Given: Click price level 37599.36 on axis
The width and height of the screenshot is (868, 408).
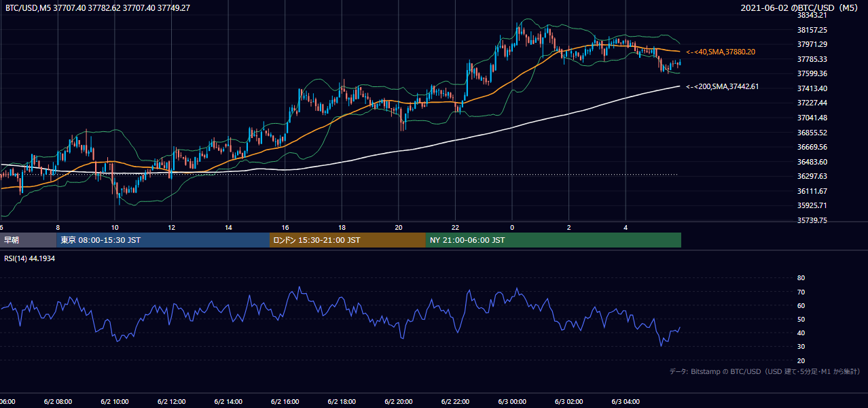Looking at the screenshot, I should point(812,73).
